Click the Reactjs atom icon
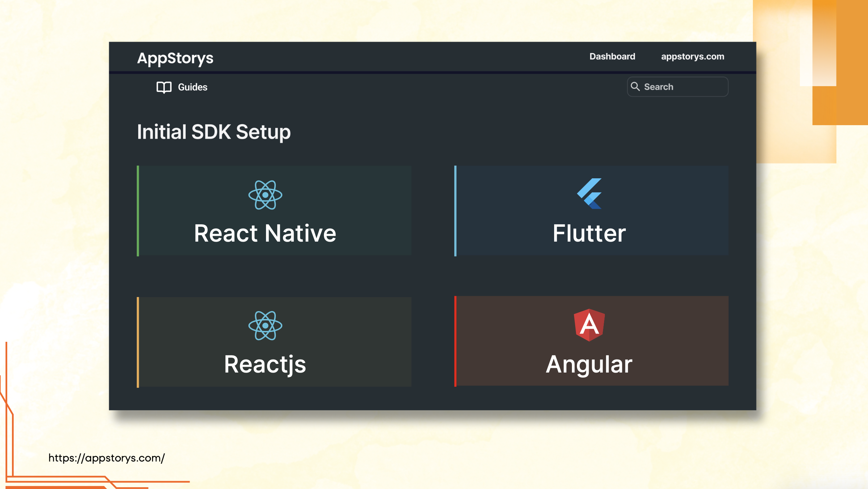Viewport: 868px width, 489px height. tap(265, 326)
